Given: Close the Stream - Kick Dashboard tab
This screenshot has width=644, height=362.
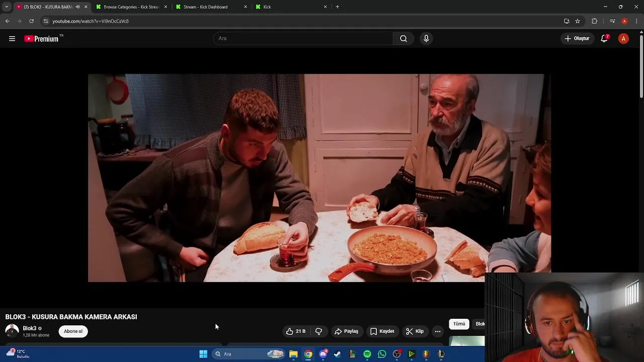Looking at the screenshot, I should [246, 7].
